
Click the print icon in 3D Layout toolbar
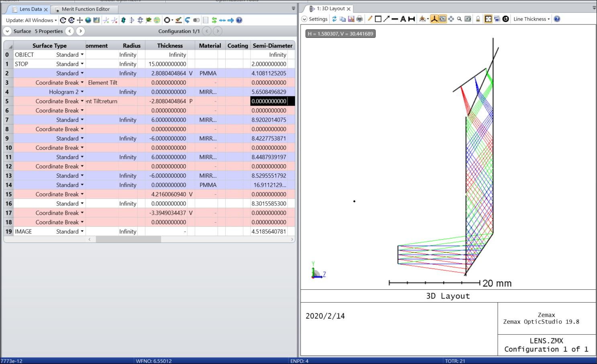[360, 19]
